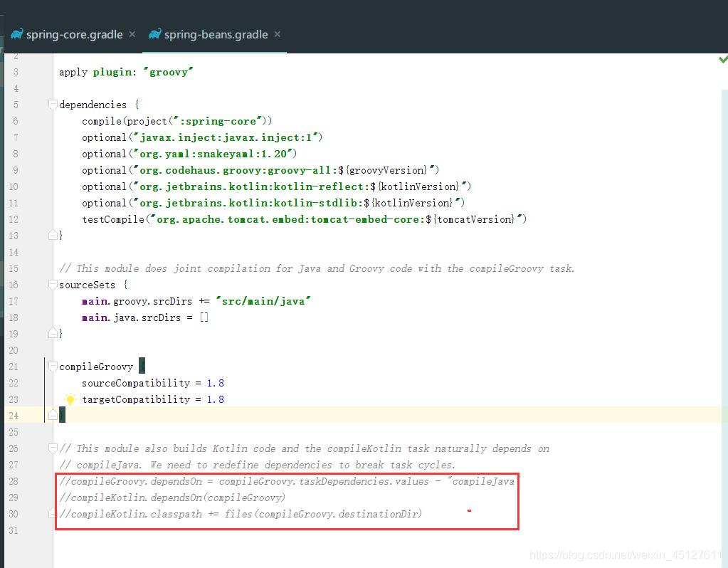Click the compileGroovy block name on line 21
The width and height of the screenshot is (728, 568).
point(96,367)
